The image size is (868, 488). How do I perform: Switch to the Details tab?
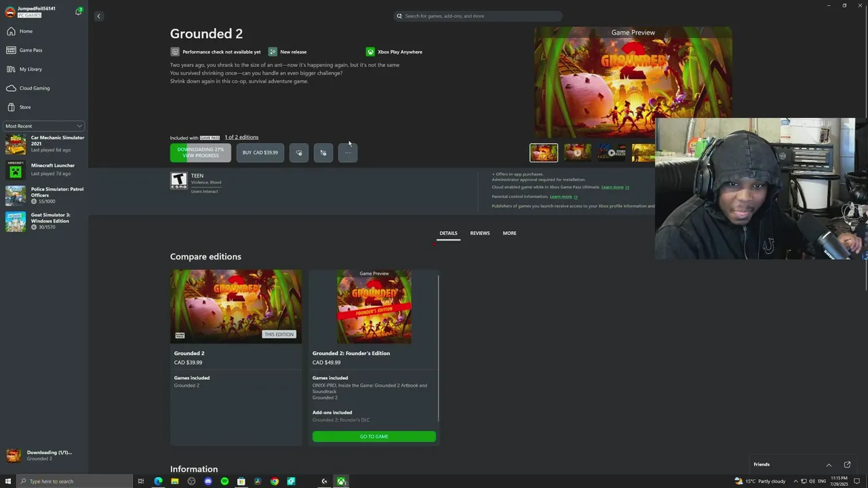pyautogui.click(x=448, y=233)
